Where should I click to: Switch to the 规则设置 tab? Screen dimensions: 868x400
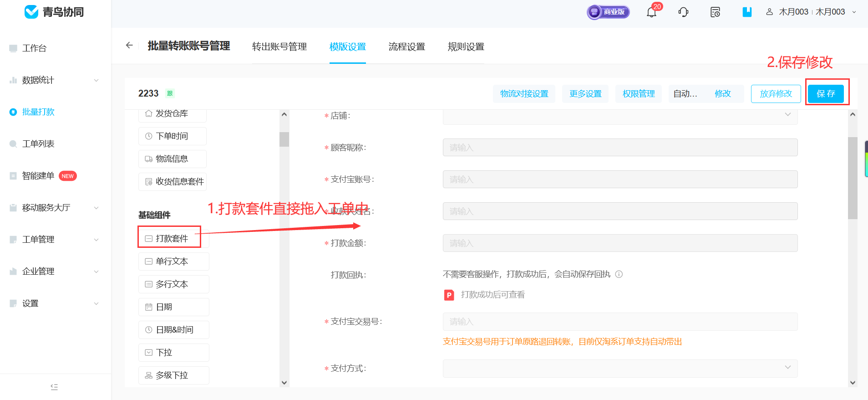(466, 46)
